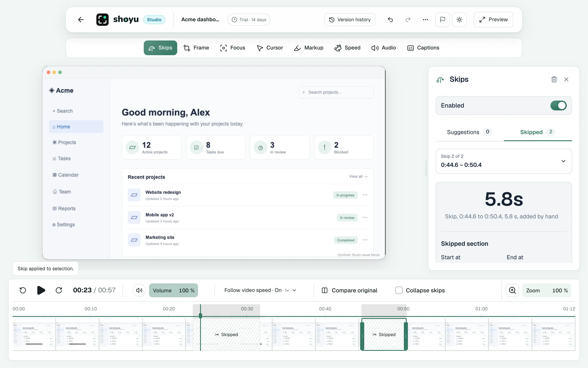Click the Preview button
This screenshot has width=588, height=368.
point(493,19)
